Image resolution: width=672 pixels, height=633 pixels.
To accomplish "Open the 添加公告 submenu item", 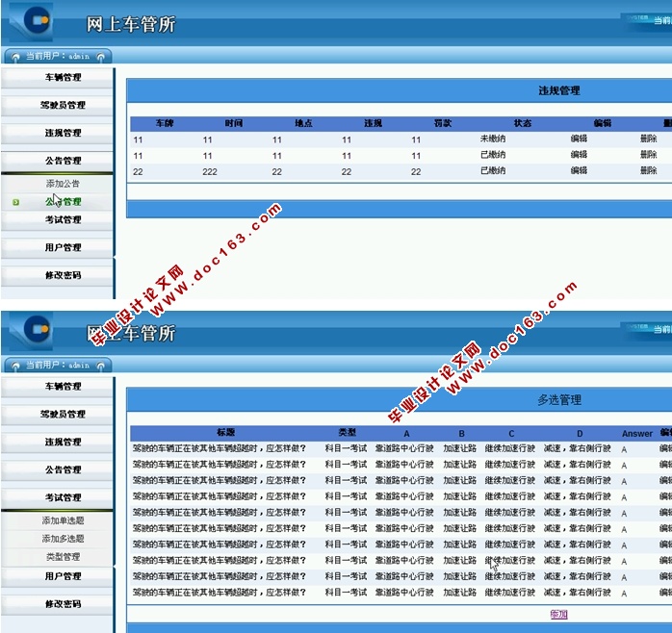I will pyautogui.click(x=63, y=184).
